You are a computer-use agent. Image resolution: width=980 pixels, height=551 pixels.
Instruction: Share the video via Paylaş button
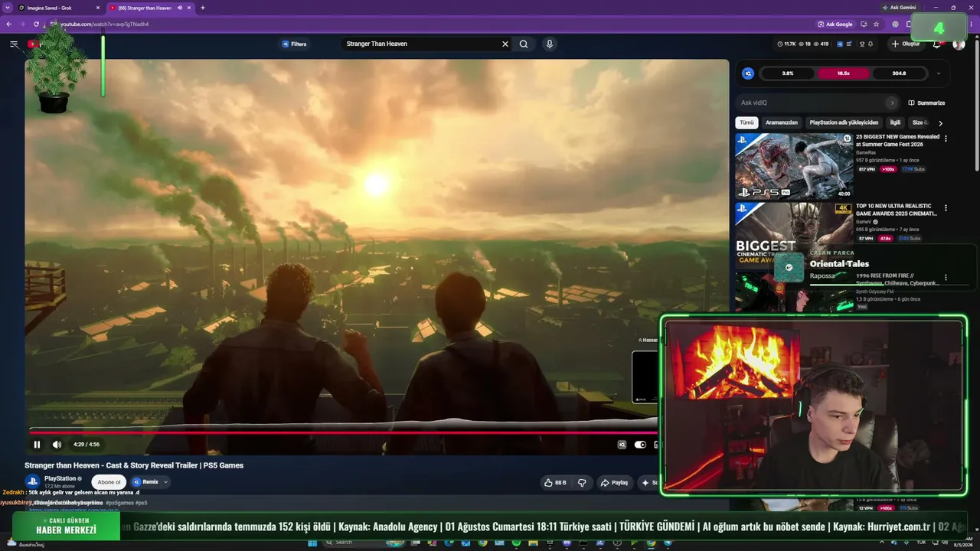pos(614,483)
